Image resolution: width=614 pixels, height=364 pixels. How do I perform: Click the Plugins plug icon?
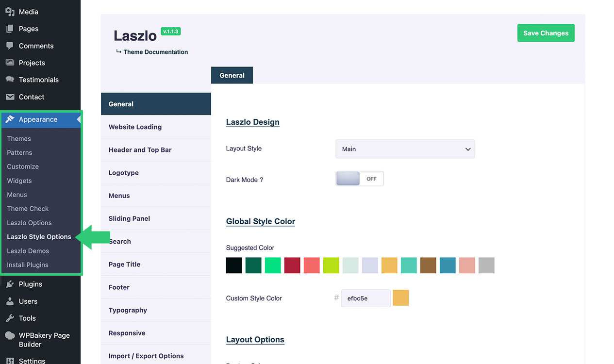coord(10,284)
